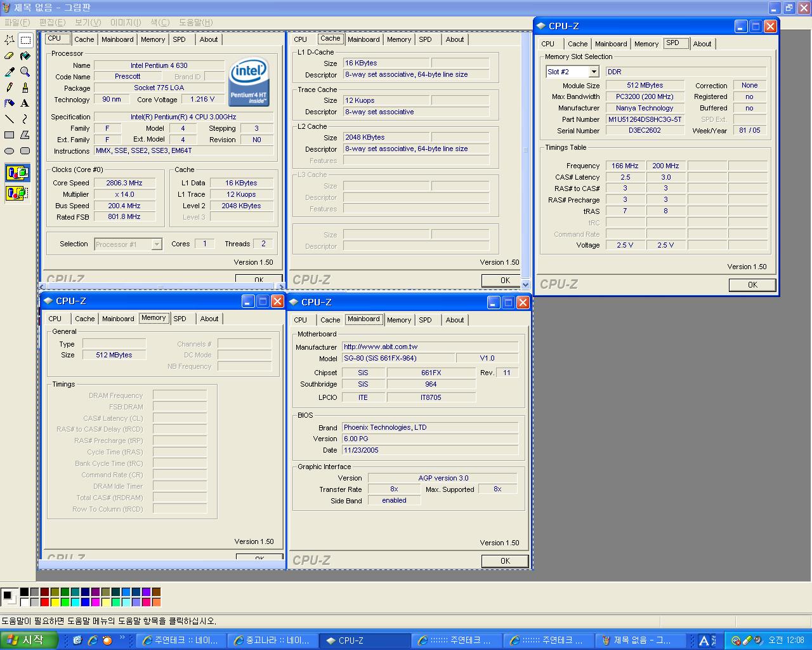Click the orange media player quick launch icon

click(107, 640)
